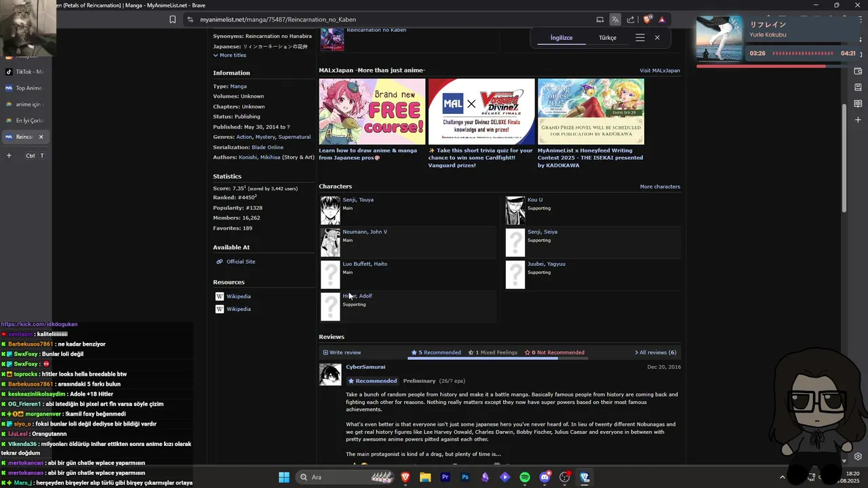
Task: Click the first Wikipedia W icon
Action: (220, 296)
